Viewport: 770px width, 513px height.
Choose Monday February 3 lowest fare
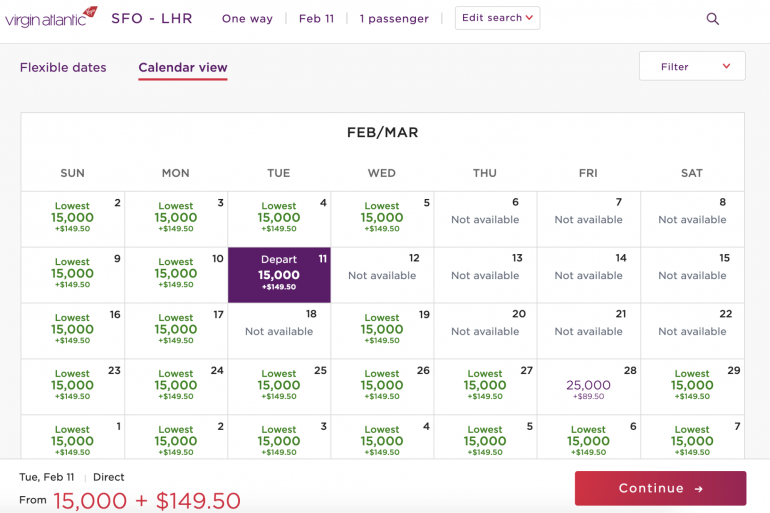176,218
